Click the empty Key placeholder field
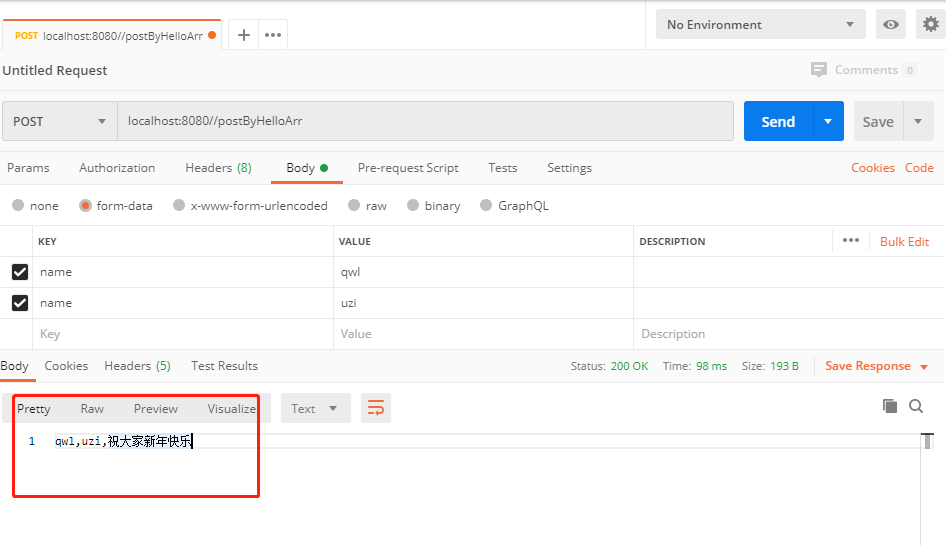 click(183, 334)
